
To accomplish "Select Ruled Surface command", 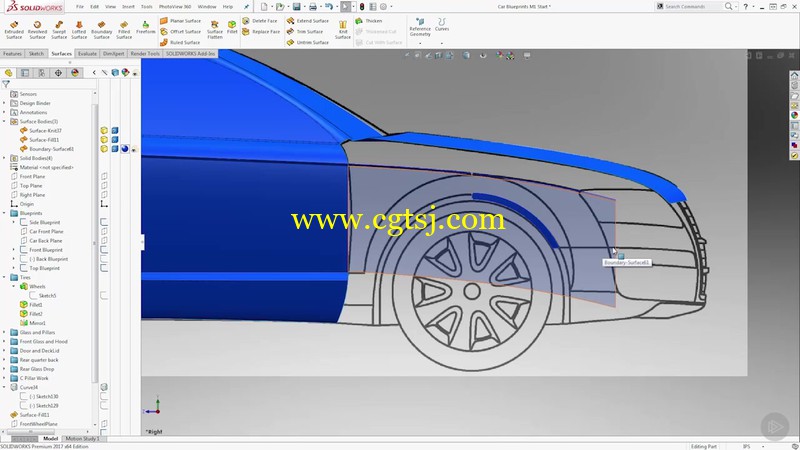I will click(x=180, y=42).
